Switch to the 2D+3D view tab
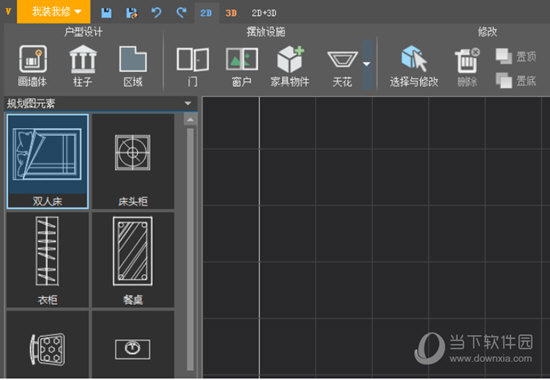This screenshot has height=380, width=550. click(264, 13)
